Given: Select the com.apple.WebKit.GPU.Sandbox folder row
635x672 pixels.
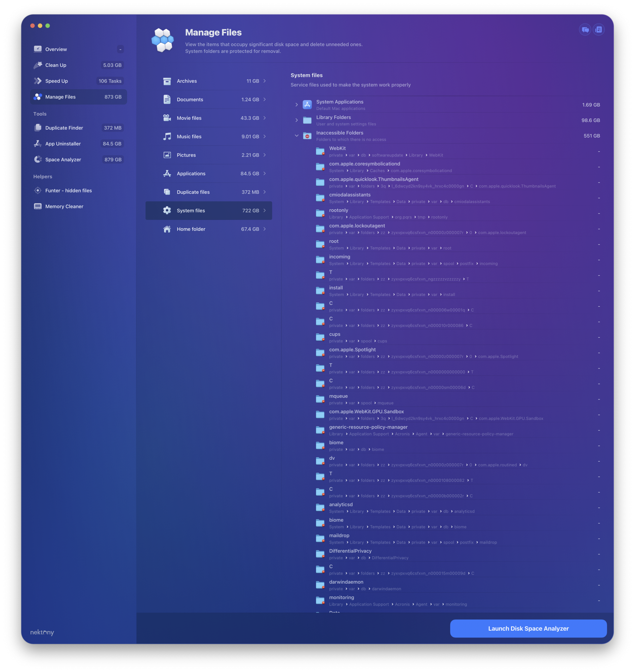Looking at the screenshot, I should [x=457, y=415].
